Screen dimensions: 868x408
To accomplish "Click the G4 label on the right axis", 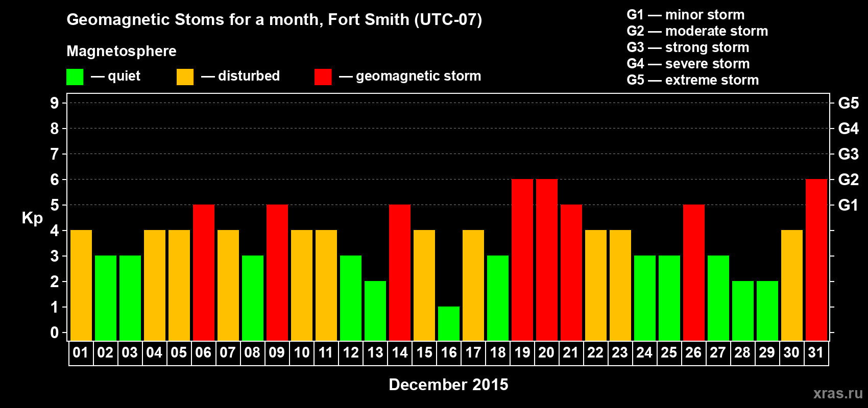I will [x=849, y=129].
